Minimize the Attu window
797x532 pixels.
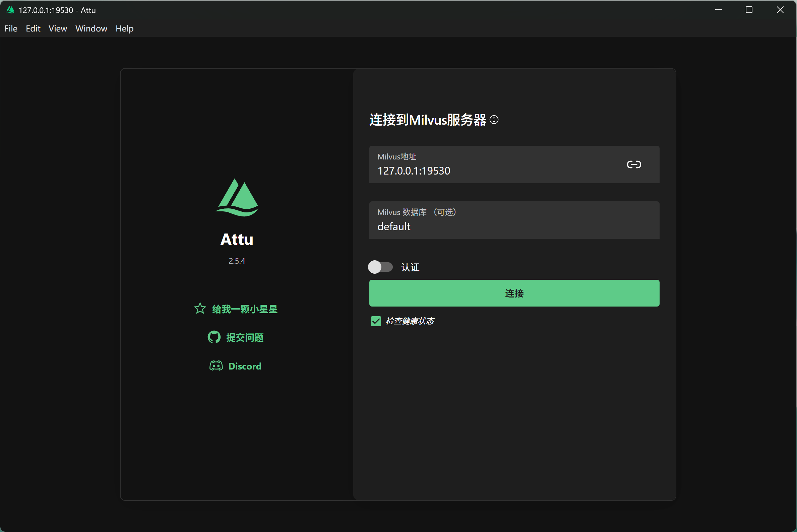[x=718, y=10]
